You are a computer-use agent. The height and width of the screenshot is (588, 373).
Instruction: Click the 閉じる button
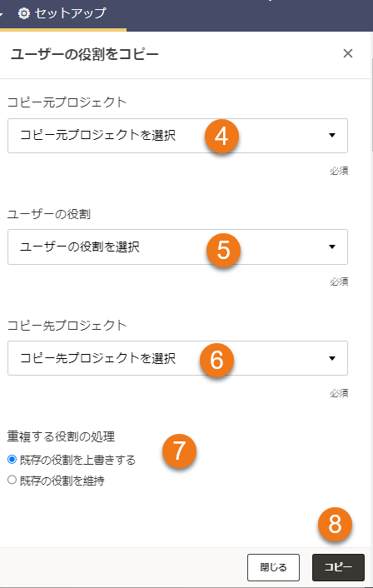tap(273, 567)
